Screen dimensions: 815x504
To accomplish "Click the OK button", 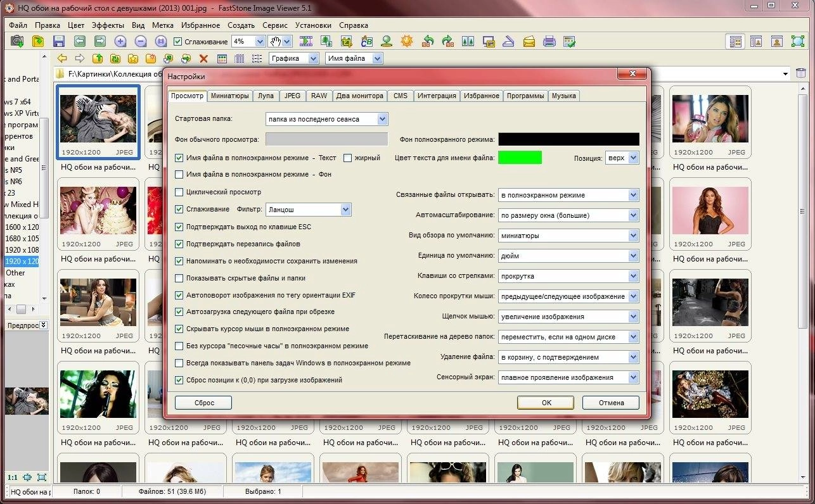I will 546,403.
